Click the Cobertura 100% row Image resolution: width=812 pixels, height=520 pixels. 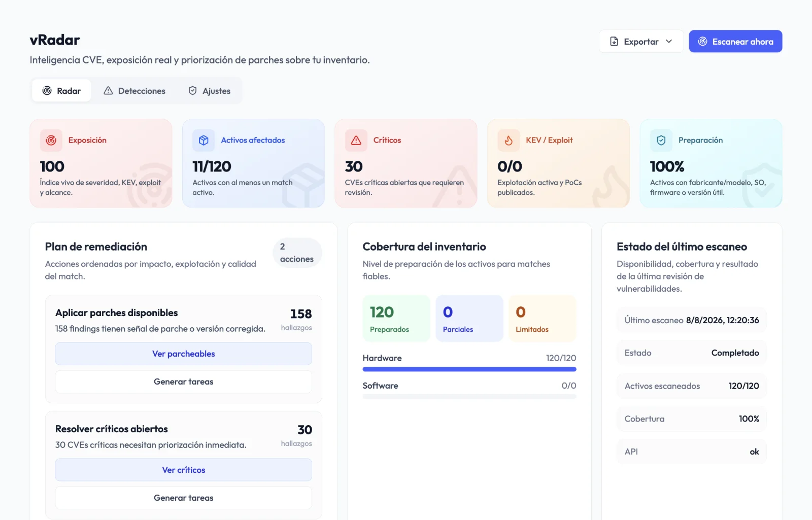(692, 419)
